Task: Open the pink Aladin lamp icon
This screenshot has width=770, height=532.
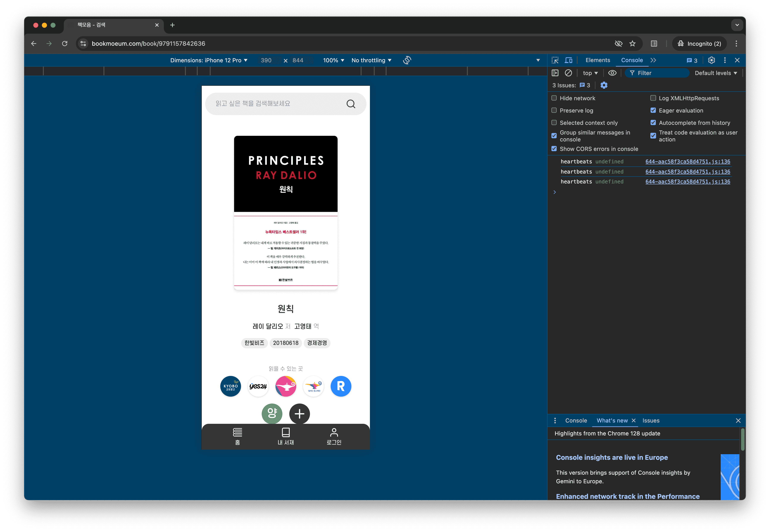Action: (x=286, y=386)
